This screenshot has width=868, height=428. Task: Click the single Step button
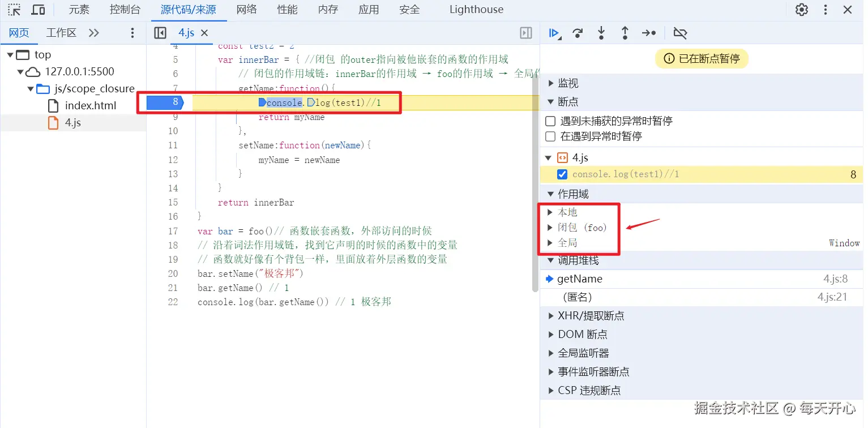[649, 33]
